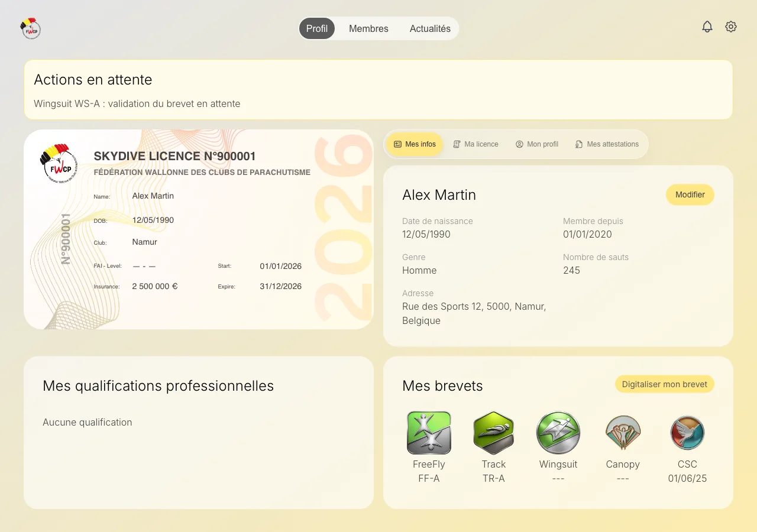Click the card start date 01/01/2026
The width and height of the screenshot is (757, 532).
coord(280,266)
